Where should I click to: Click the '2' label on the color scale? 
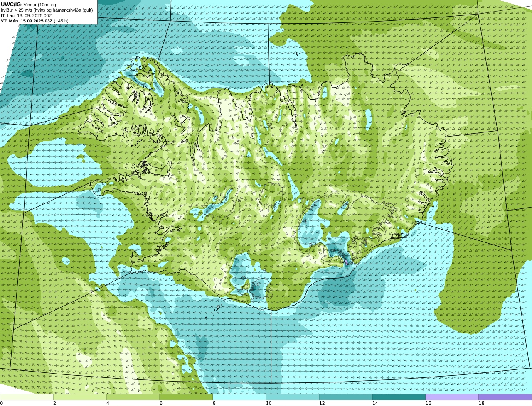pos(54,403)
